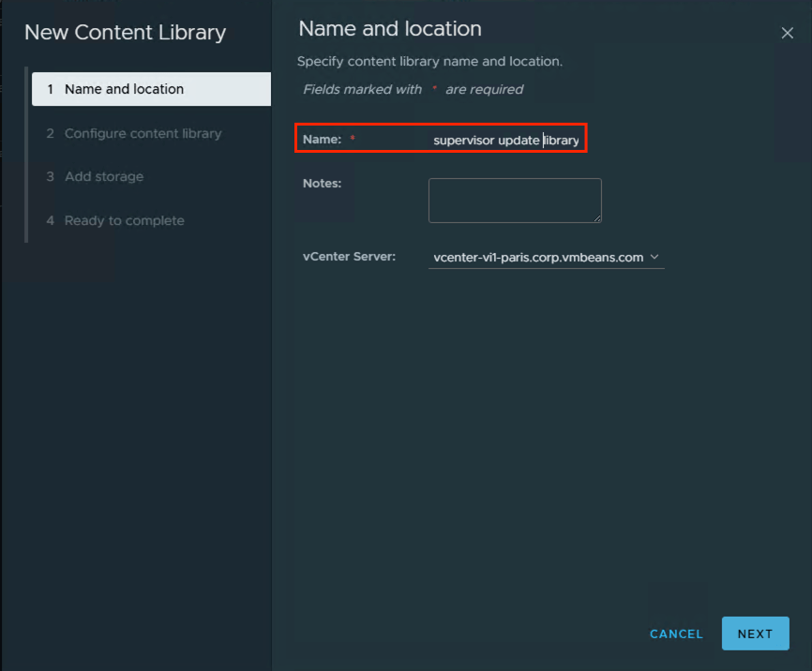Click the chevron arrow of vCenter Server dropdown
Screen dimensions: 812x671
(x=654, y=257)
